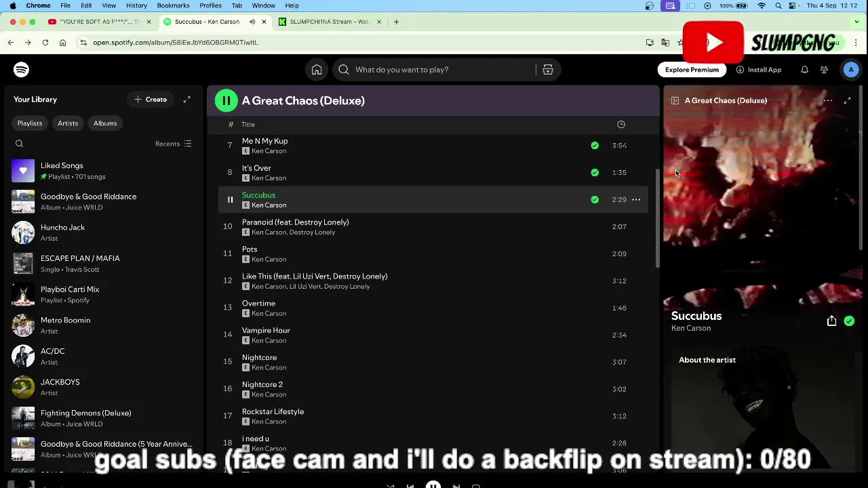This screenshot has width=868, height=488.
Task: Click the Chrome address bar URL
Action: 175,43
